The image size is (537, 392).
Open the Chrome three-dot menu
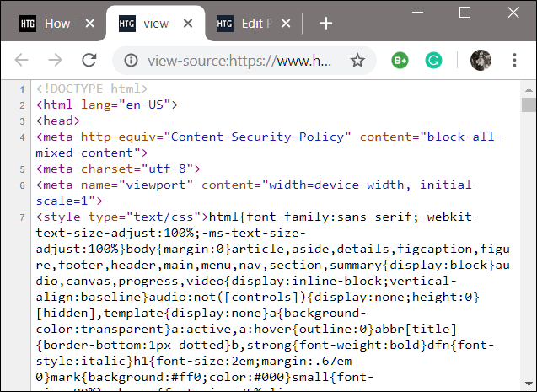click(516, 61)
